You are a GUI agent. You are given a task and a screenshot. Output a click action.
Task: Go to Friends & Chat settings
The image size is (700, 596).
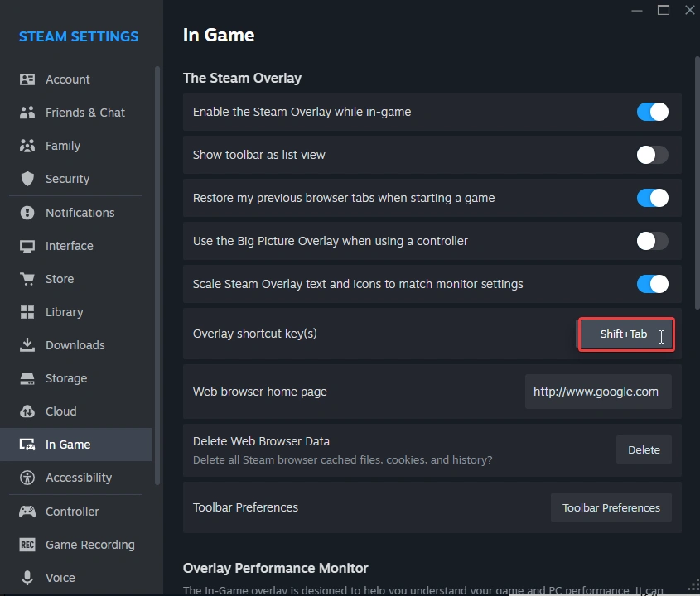coord(76,113)
